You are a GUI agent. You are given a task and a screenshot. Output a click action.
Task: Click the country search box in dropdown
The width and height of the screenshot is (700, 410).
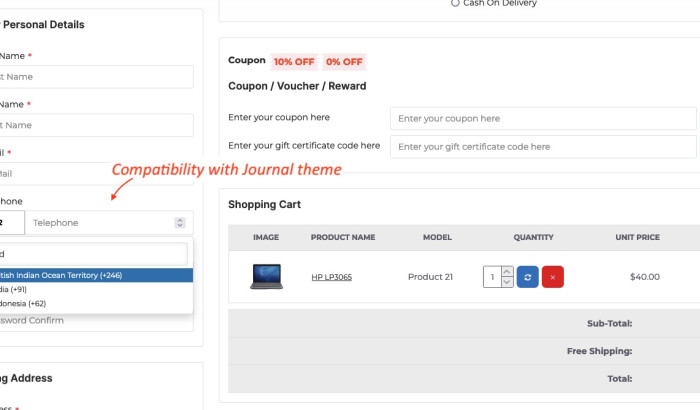click(93, 254)
